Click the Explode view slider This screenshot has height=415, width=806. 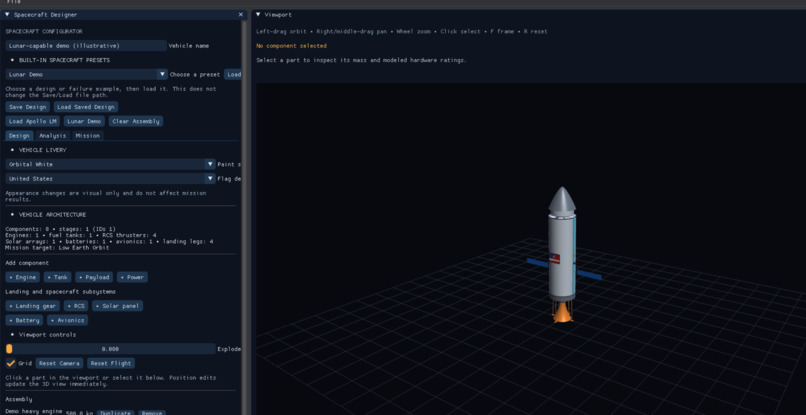pos(111,349)
